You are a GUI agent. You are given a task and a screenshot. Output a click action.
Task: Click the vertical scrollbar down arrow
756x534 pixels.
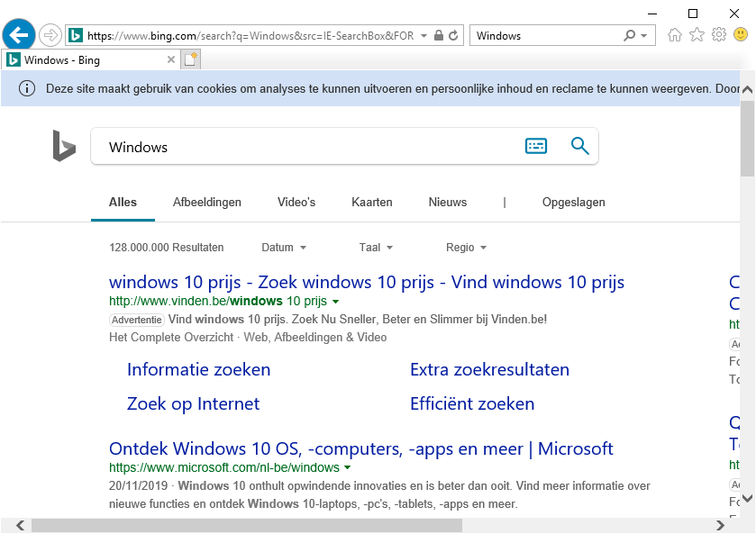(747, 498)
